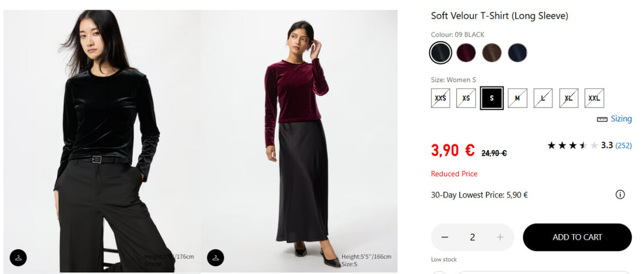Open the black velour top photo

click(x=102, y=140)
